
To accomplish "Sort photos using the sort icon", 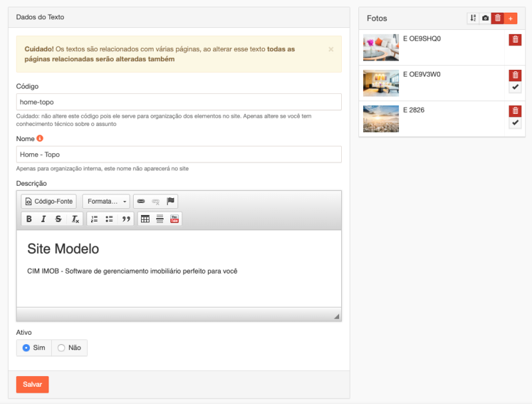I will (473, 18).
